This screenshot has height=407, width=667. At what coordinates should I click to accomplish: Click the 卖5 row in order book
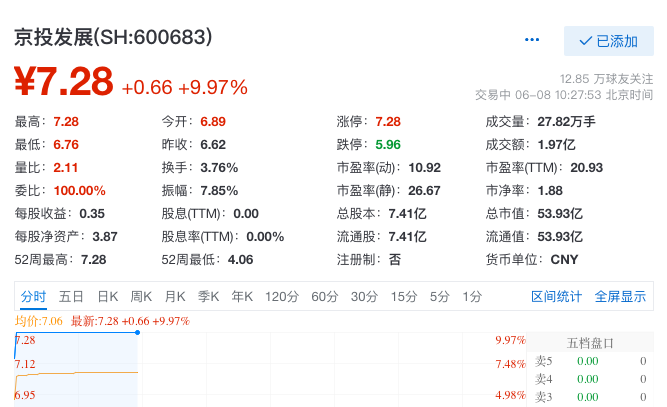pos(590,361)
